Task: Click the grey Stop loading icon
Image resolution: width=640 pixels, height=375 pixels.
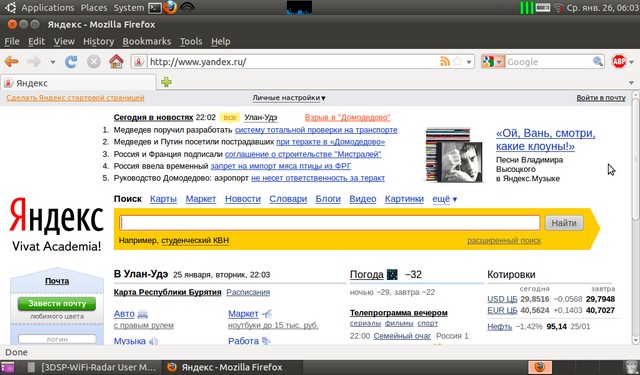Action: [94, 62]
